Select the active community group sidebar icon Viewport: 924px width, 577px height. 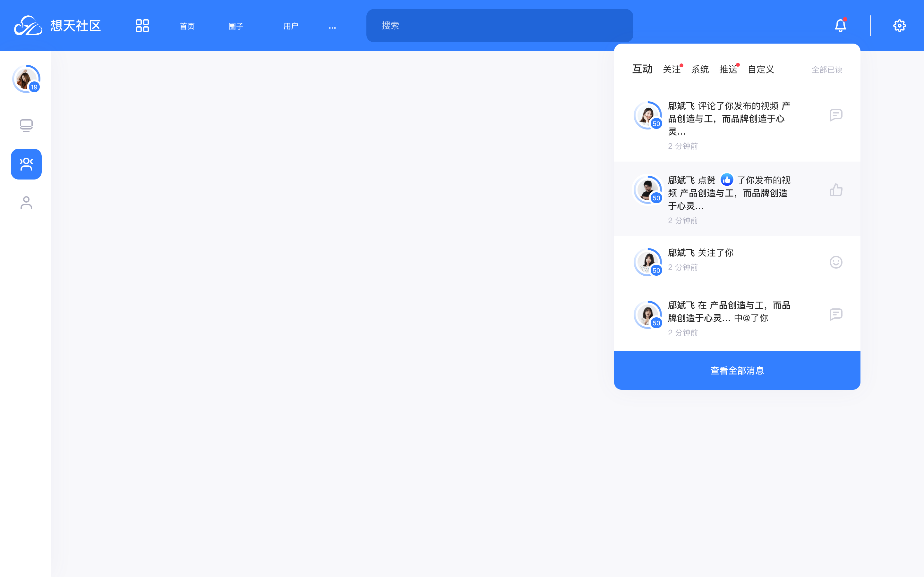26,164
